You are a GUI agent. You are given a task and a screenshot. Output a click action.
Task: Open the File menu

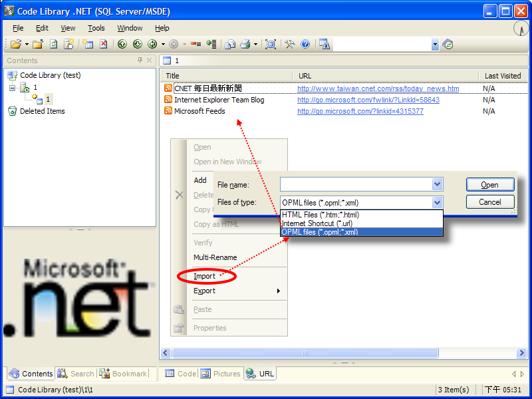click(x=18, y=28)
